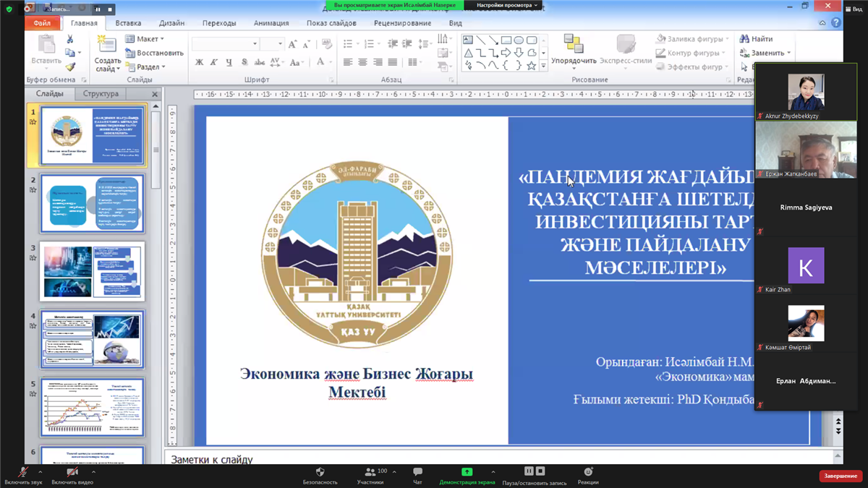Expand audio options arrow beside Включить звук
Screen dimensions: 868x488
(x=40, y=472)
